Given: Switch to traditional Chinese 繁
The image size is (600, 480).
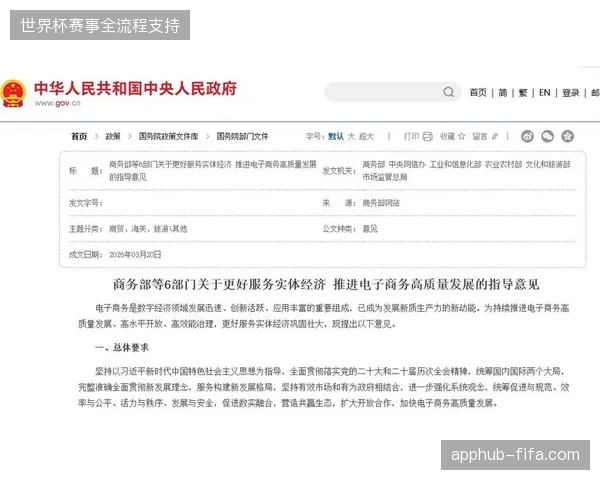Looking at the screenshot, I should point(523,93).
